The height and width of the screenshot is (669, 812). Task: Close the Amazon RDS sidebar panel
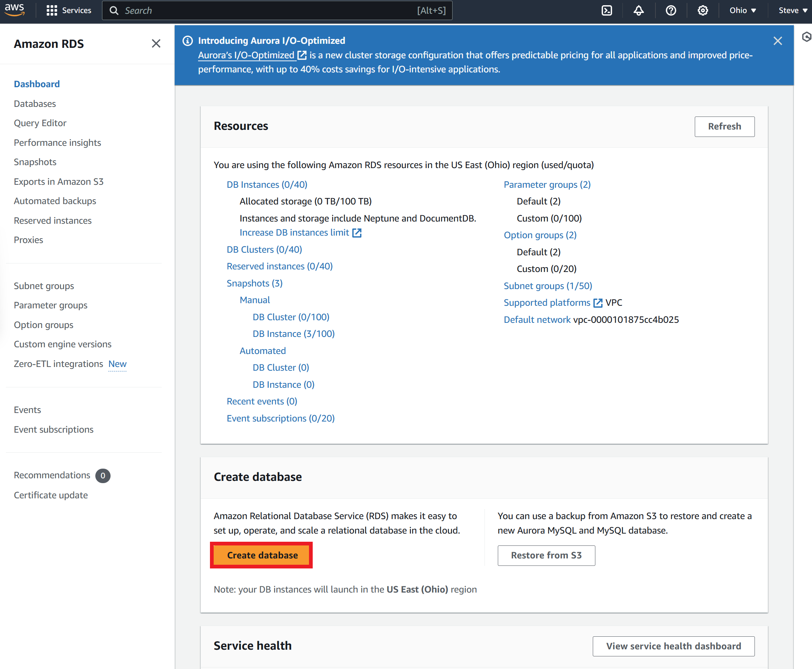pos(156,43)
